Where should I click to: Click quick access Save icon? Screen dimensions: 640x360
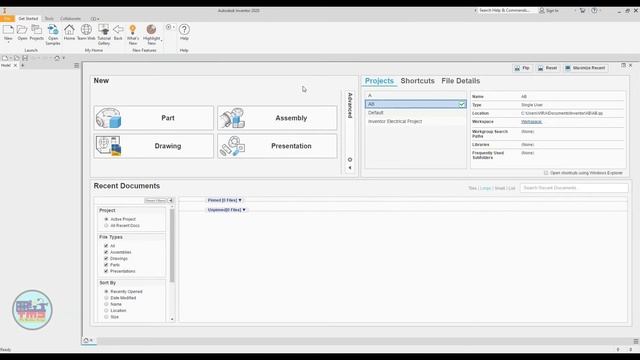(x=25, y=58)
